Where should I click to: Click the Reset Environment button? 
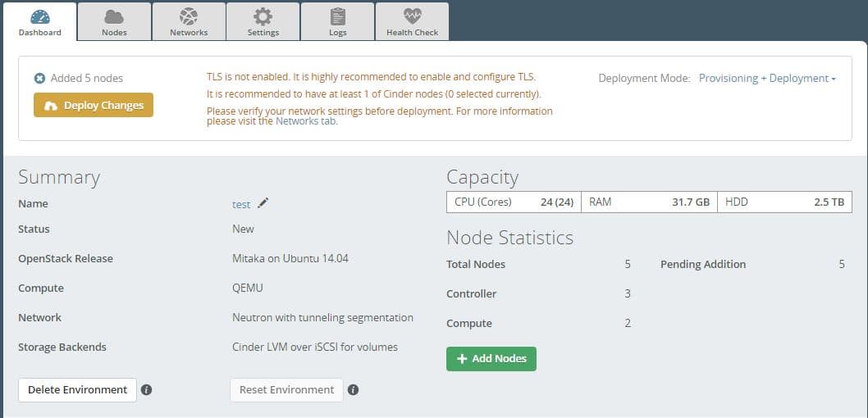[x=286, y=390]
